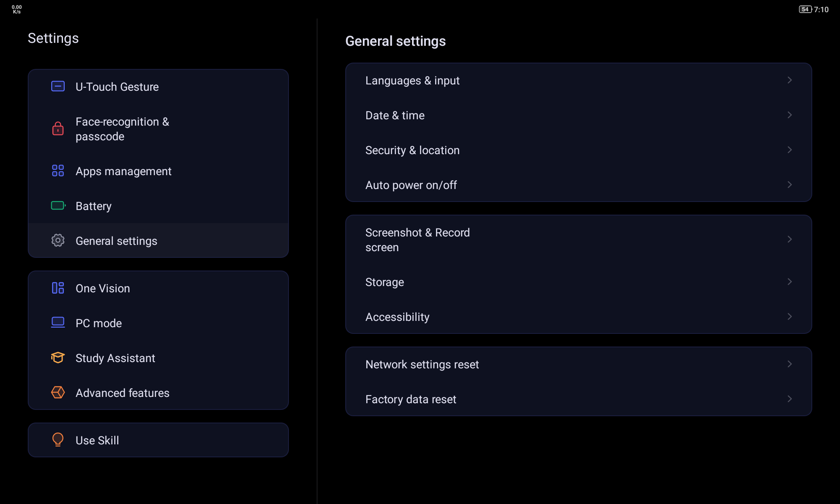Click the Apps management grid icon

click(58, 171)
